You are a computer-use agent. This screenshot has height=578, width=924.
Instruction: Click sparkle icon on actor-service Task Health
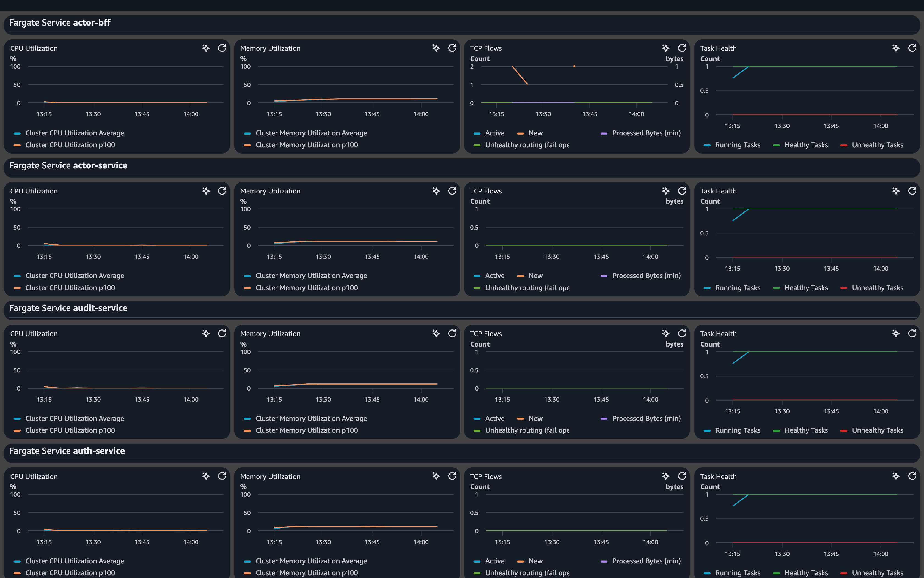point(896,191)
